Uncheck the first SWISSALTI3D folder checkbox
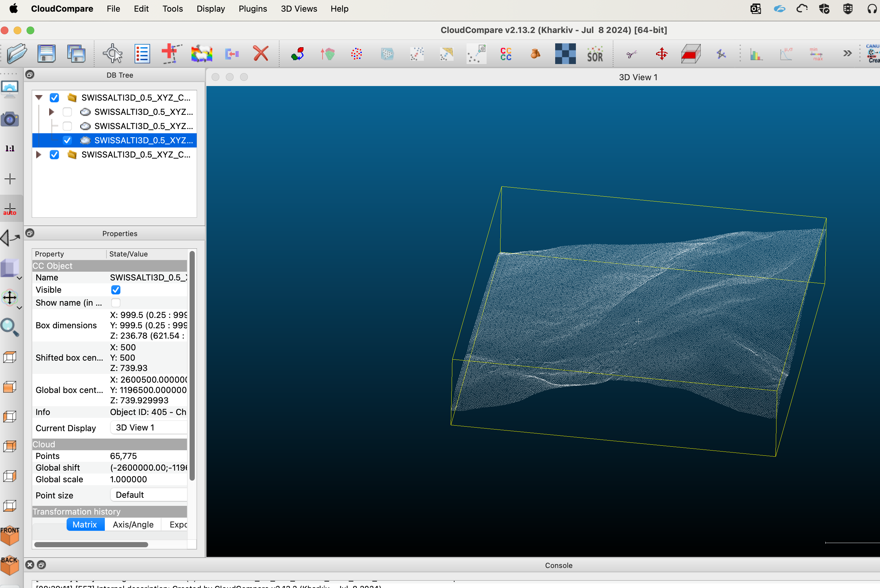 [54, 97]
